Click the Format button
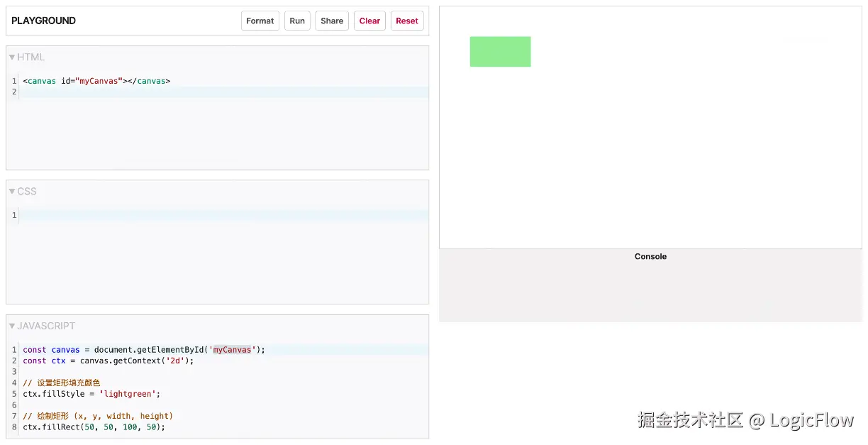The image size is (868, 445). [x=260, y=21]
